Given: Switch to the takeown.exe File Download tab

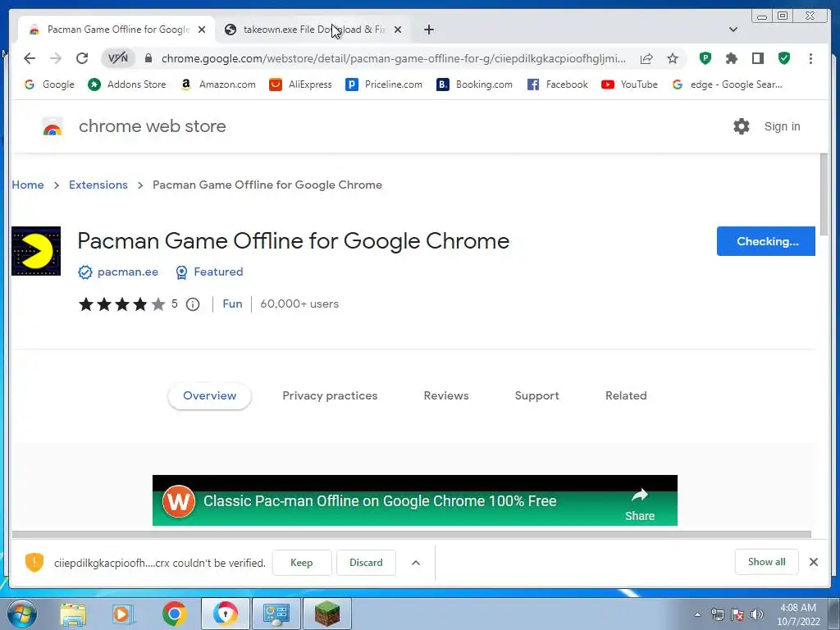Looking at the screenshot, I should point(313,30).
